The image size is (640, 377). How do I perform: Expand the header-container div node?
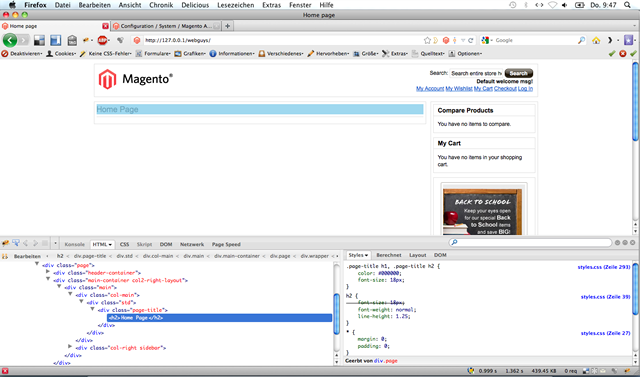coord(48,272)
